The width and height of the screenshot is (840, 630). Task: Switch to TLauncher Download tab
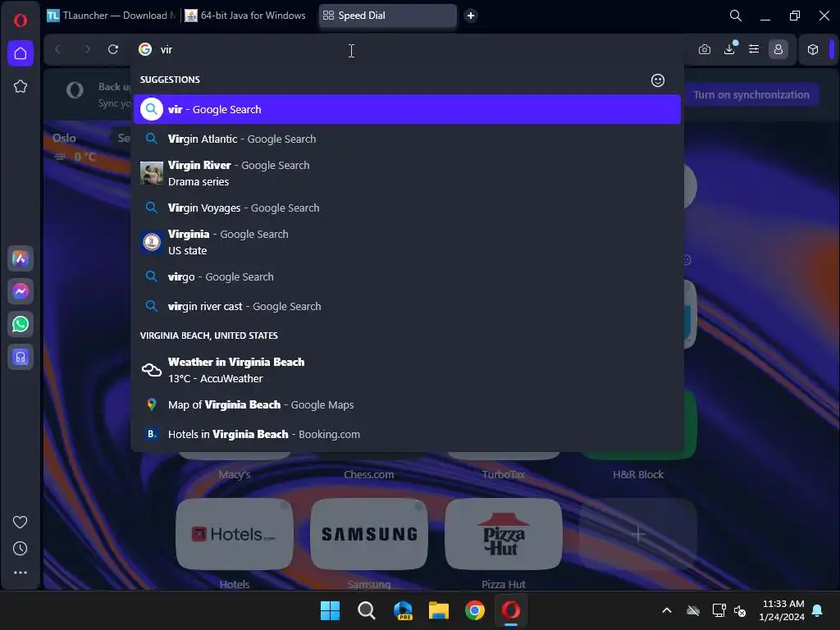(x=112, y=16)
